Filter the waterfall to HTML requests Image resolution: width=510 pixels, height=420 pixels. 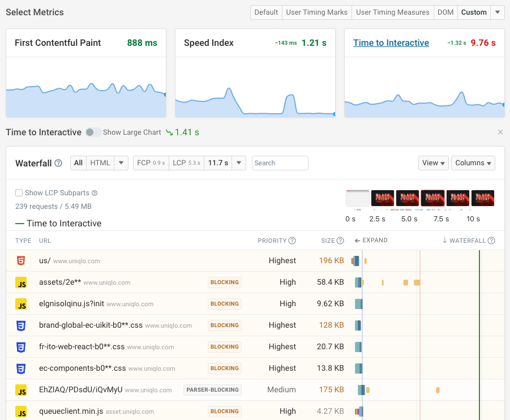point(100,163)
